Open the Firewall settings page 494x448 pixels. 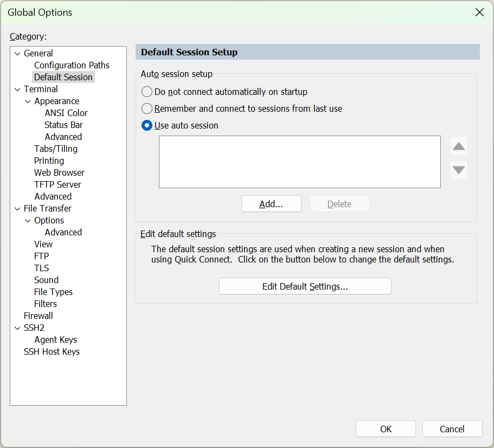tap(39, 316)
